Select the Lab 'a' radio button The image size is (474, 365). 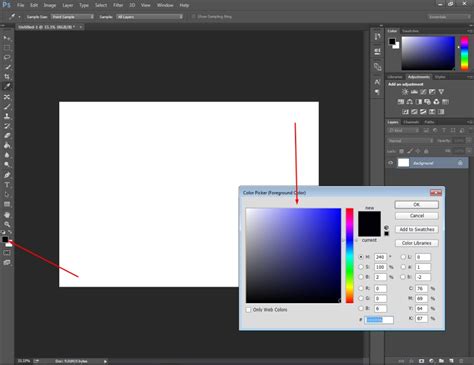pyautogui.click(x=403, y=267)
